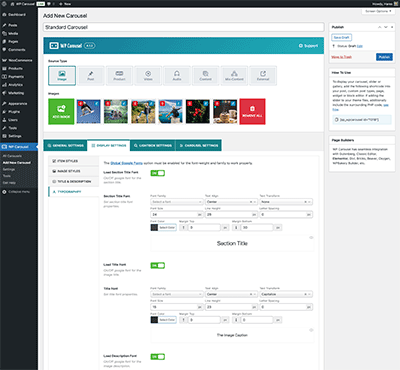Screen dimensions: 400x370
Task: Open Title Font Text Align dropdown
Action: click(231, 294)
